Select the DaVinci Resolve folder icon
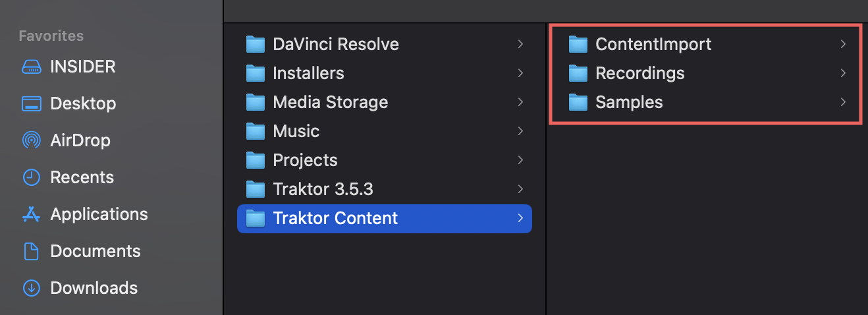868x315 pixels. click(255, 44)
